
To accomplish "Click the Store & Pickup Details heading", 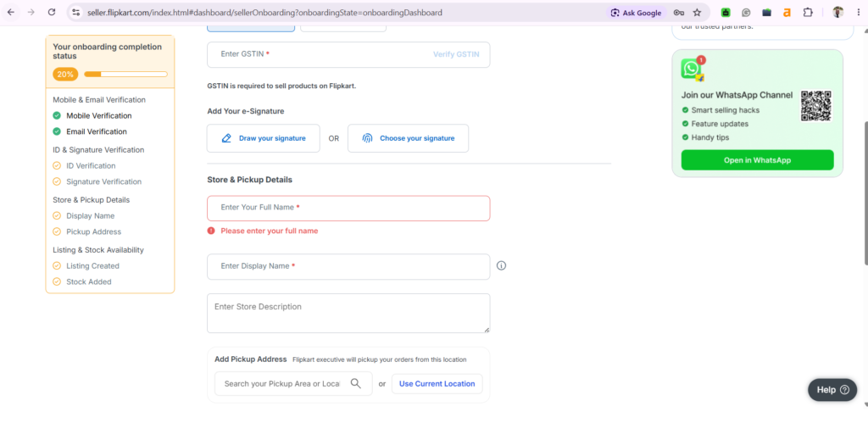I will [x=250, y=180].
